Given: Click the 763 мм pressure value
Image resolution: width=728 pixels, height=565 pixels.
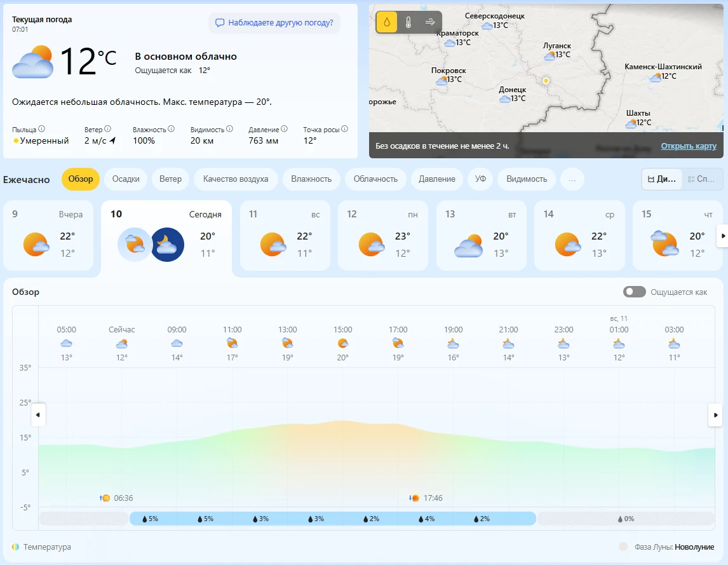Looking at the screenshot, I should pyautogui.click(x=263, y=140).
